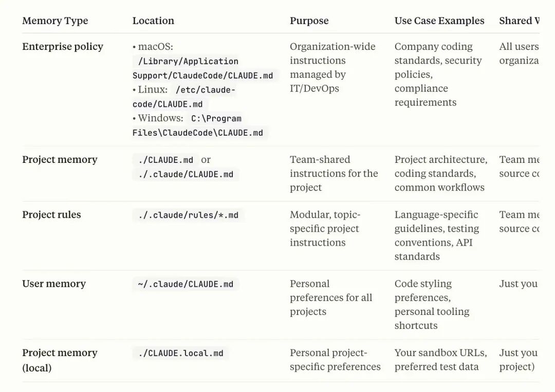555x392 pixels.
Task: Click the Purpose column header
Action: 309,21
